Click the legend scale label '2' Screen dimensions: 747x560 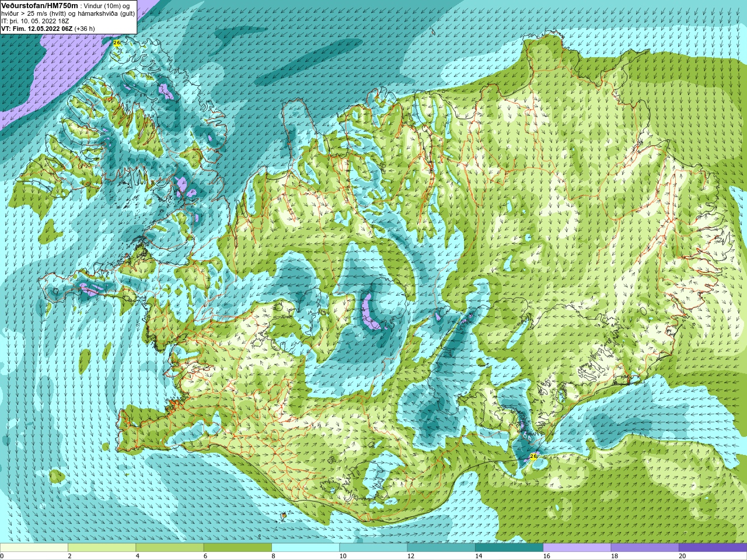69,556
